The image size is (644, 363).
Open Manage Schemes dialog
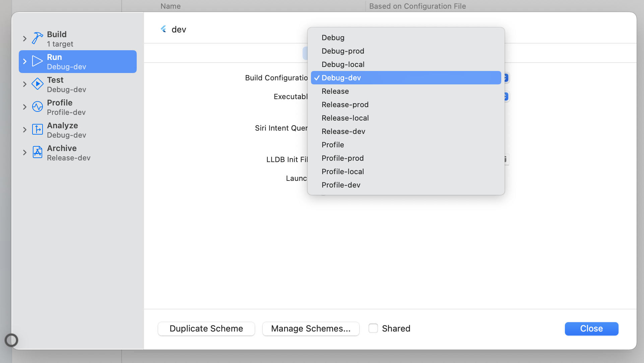pos(311,329)
